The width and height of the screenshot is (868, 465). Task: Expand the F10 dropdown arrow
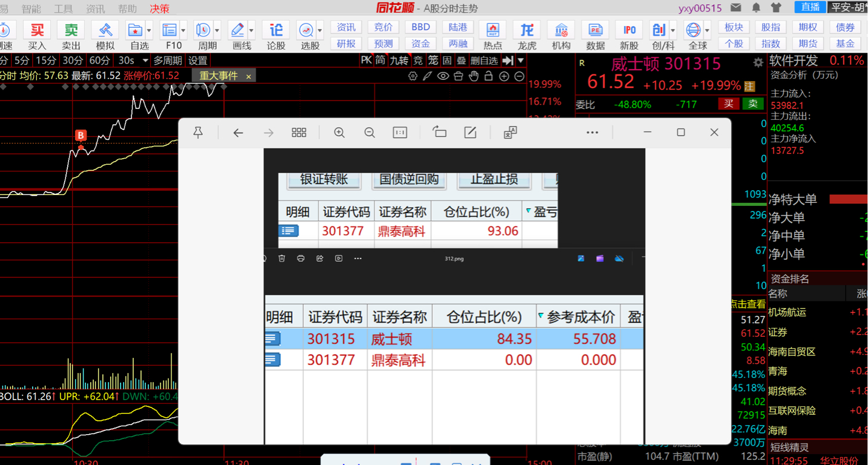point(184,30)
